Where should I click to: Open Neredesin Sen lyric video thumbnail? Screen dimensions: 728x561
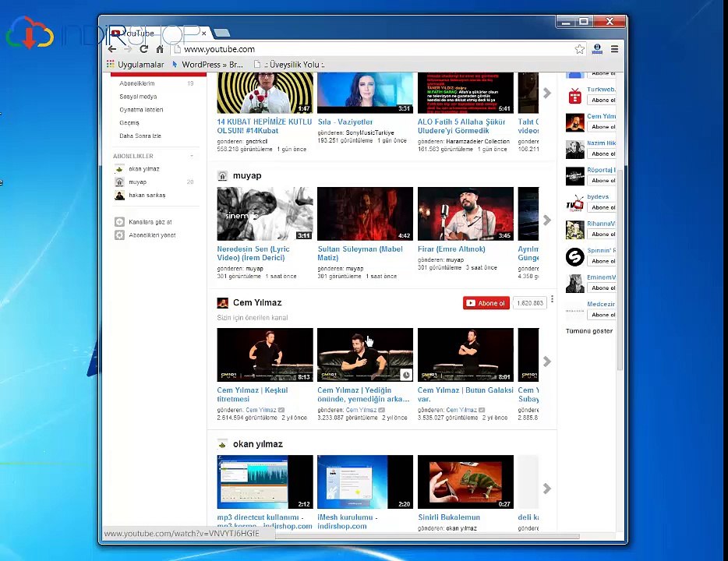coord(265,213)
